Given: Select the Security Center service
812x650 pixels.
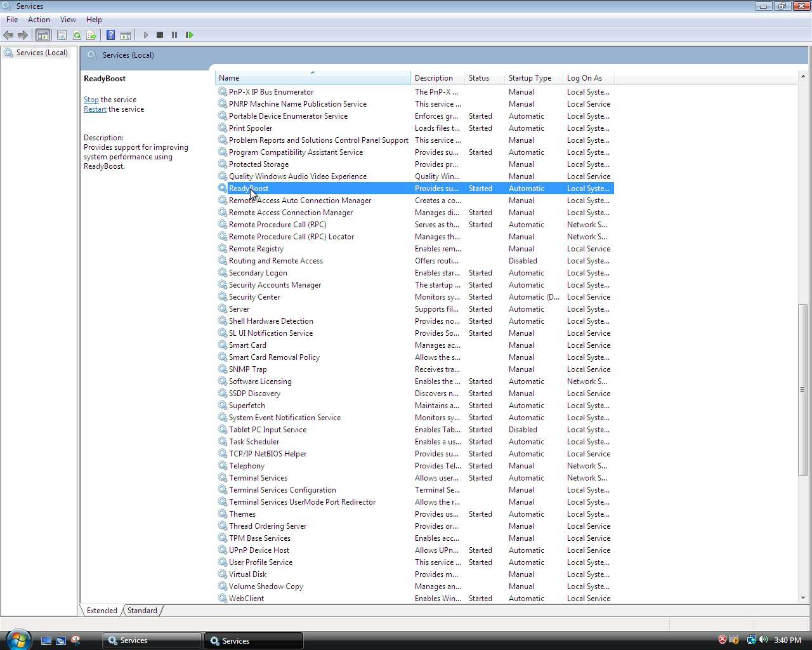Looking at the screenshot, I should [414, 297].
